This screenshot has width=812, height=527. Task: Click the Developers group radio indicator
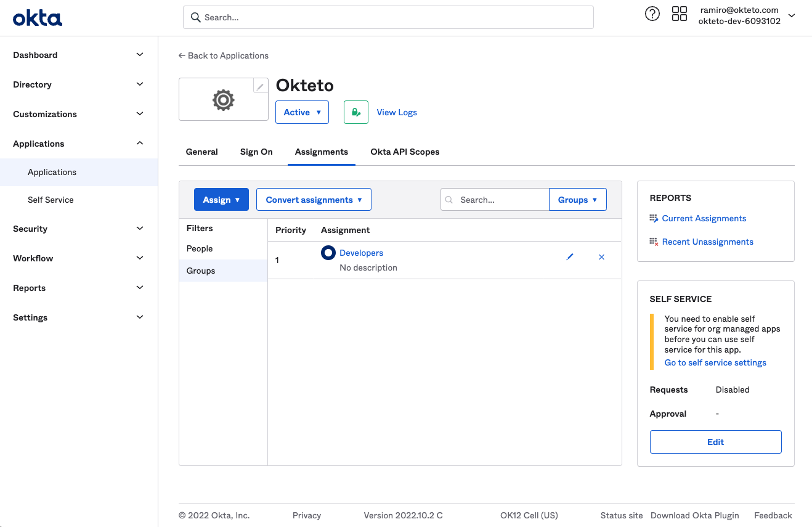pyautogui.click(x=329, y=252)
